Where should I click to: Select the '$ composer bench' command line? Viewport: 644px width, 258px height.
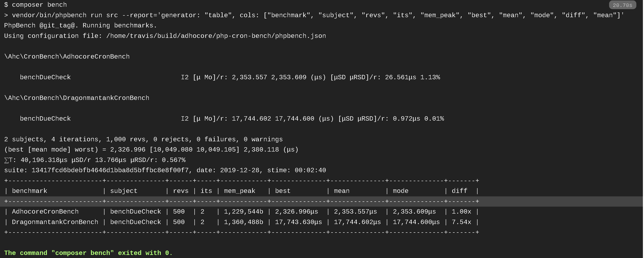36,5
